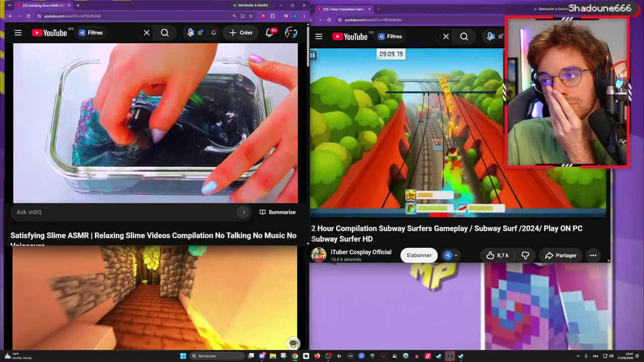Open File Explorer from the taskbar
Image resolution: width=644 pixels, height=362 pixels.
273,356
